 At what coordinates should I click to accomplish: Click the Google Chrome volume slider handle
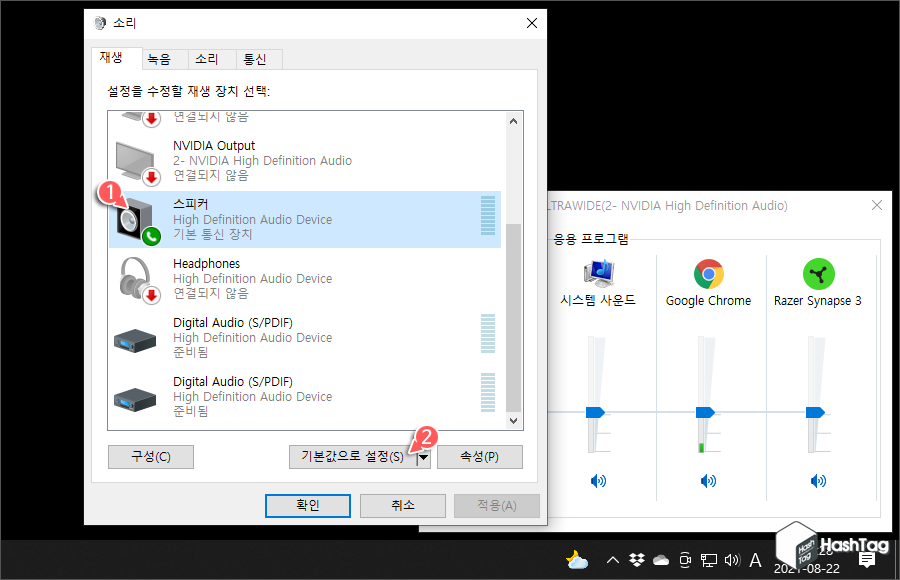[703, 410]
